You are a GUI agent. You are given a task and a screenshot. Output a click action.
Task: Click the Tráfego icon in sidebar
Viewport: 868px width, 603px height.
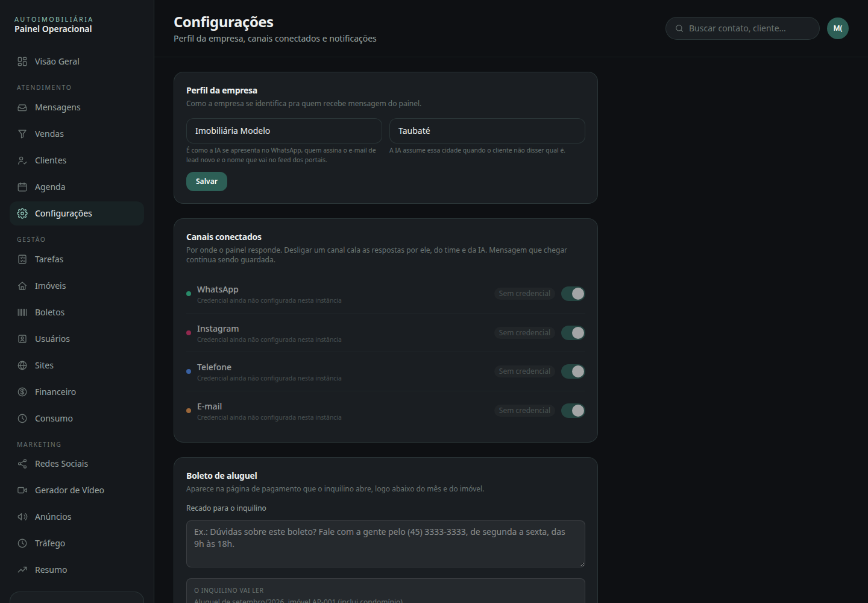click(x=22, y=543)
